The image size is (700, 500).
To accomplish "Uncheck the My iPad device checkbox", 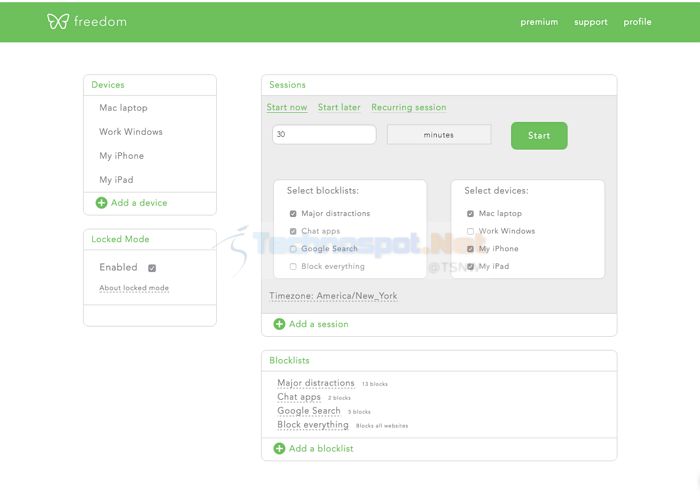I will point(470,267).
